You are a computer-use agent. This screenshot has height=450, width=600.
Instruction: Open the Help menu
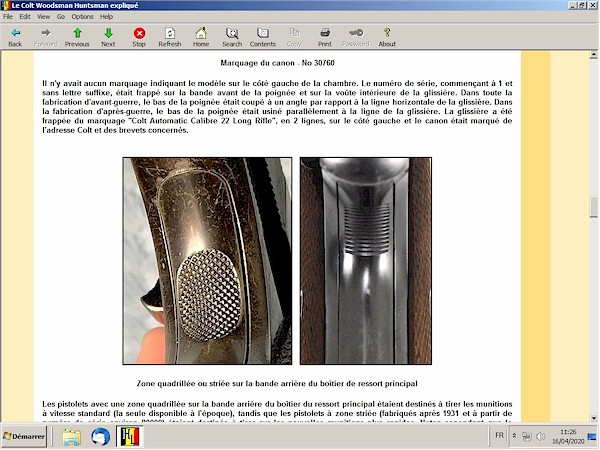106,16
